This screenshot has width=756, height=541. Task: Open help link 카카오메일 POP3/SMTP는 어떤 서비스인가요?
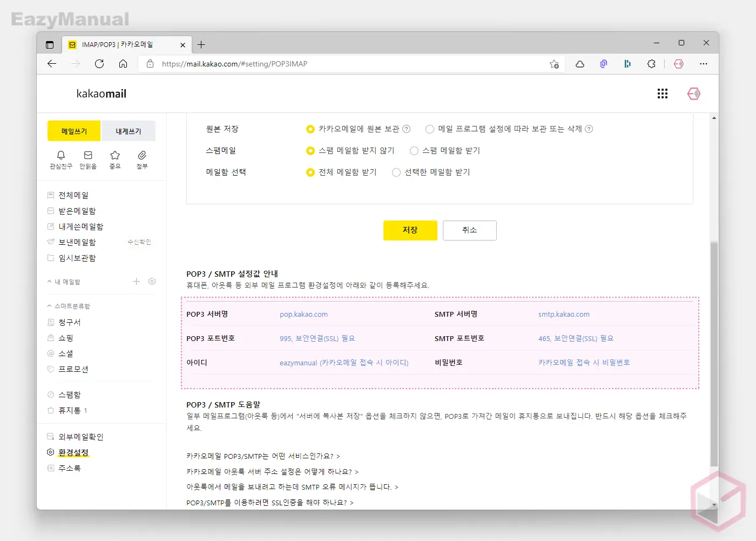[263, 456]
